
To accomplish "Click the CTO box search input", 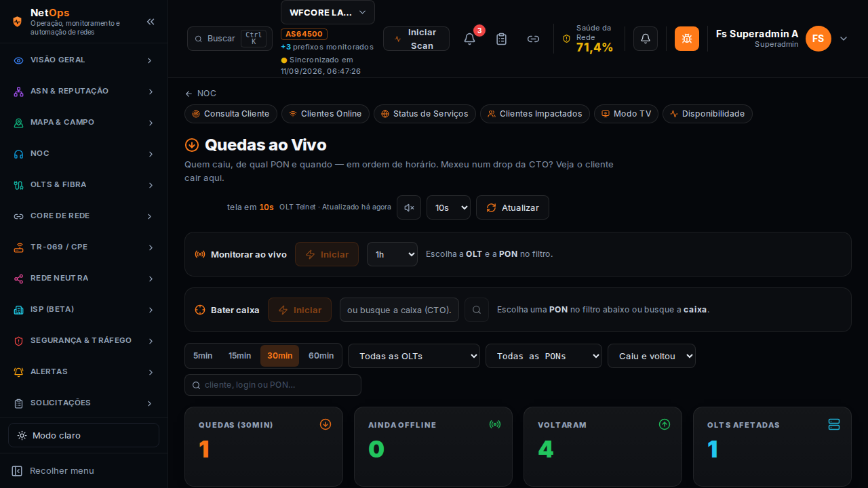I will (x=399, y=310).
